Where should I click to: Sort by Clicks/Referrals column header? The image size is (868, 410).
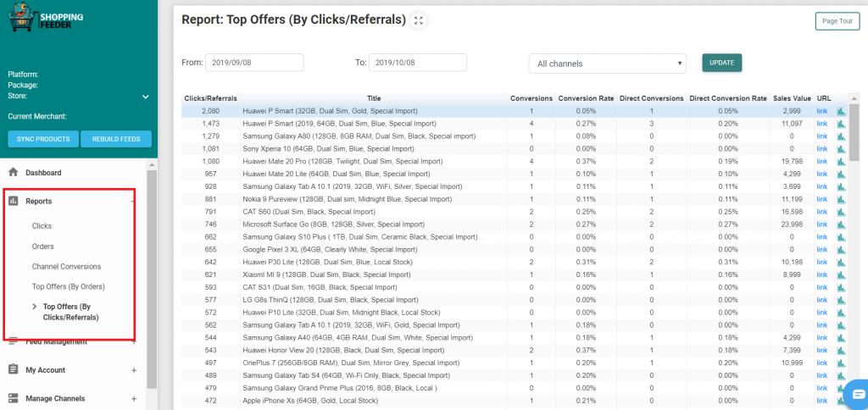[x=210, y=98]
